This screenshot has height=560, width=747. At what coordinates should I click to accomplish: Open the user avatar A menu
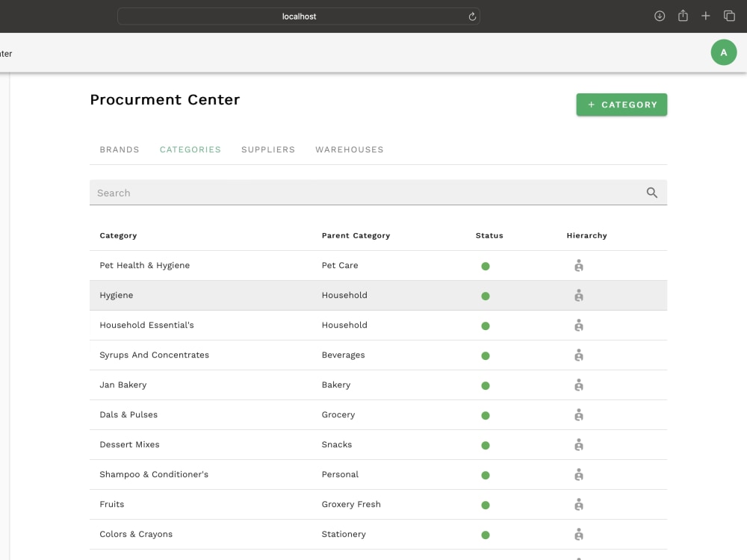tap(724, 52)
